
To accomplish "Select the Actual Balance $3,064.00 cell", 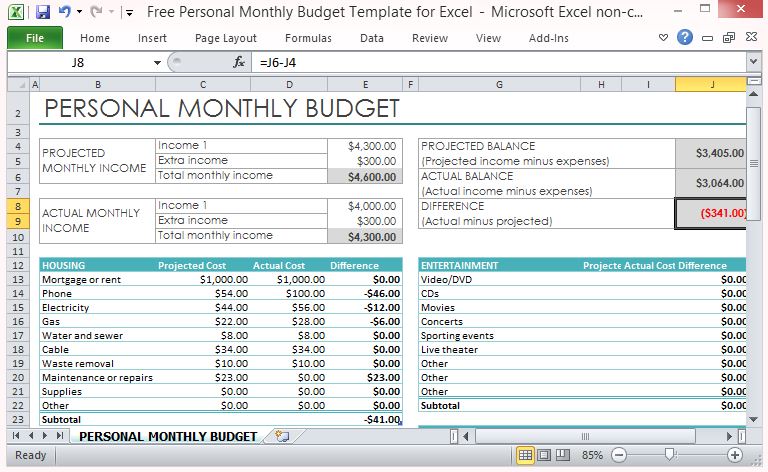I will click(711, 183).
